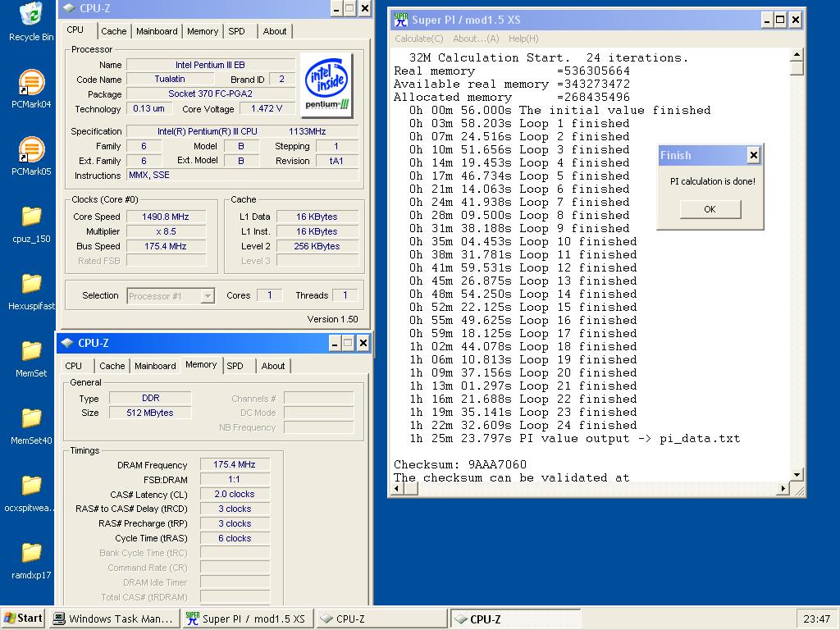This screenshot has height=630, width=840.
Task: Open Calculate(C) menu in Super PI
Action: point(419,39)
